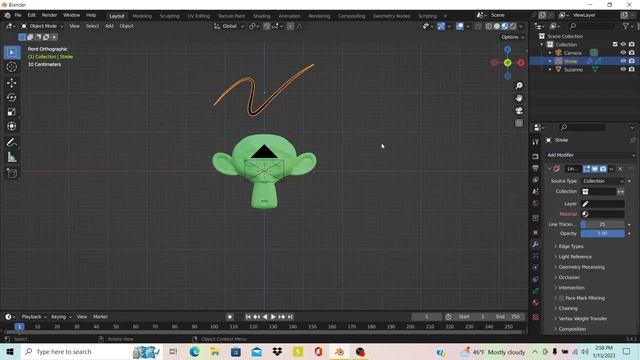This screenshot has width=640, height=360.
Task: Switch to the Modeling workspace tab
Action: pos(142,16)
